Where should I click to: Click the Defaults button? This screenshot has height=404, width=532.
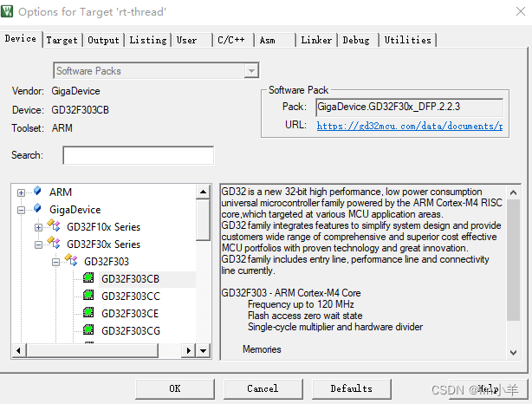[352, 388]
